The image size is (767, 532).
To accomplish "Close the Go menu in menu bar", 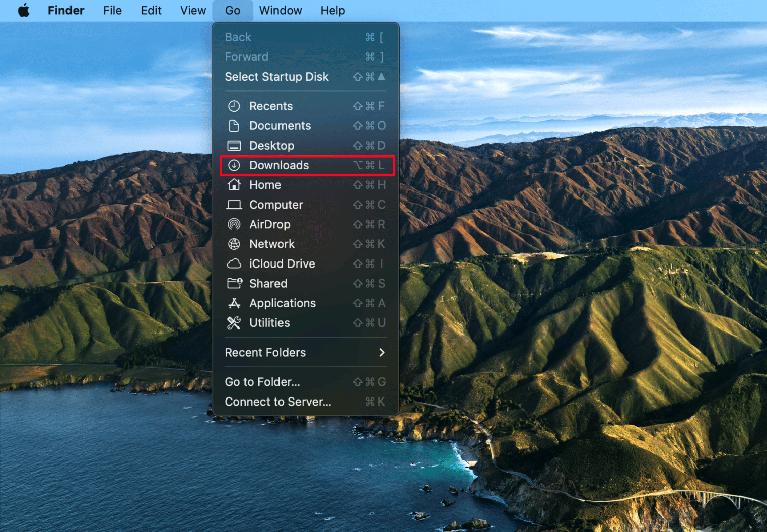I will coord(233,10).
